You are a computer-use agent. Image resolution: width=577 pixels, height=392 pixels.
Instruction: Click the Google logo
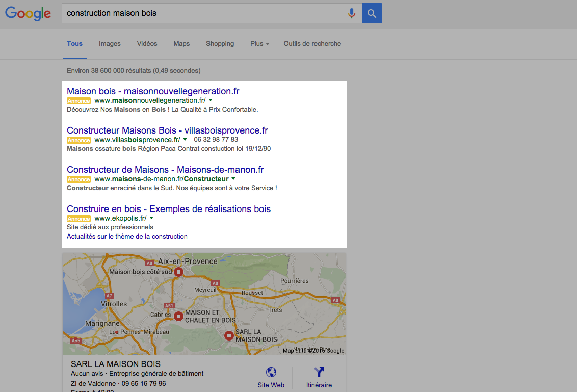tap(28, 14)
